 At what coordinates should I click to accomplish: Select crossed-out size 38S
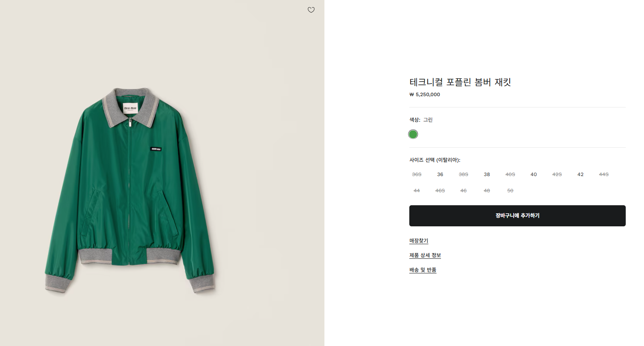pos(463,174)
